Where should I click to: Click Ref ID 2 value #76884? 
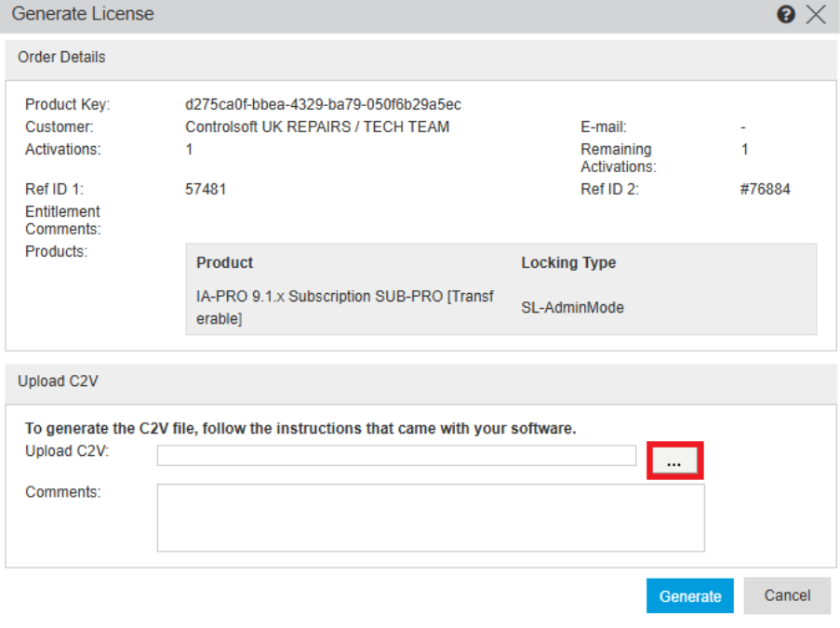tap(765, 189)
